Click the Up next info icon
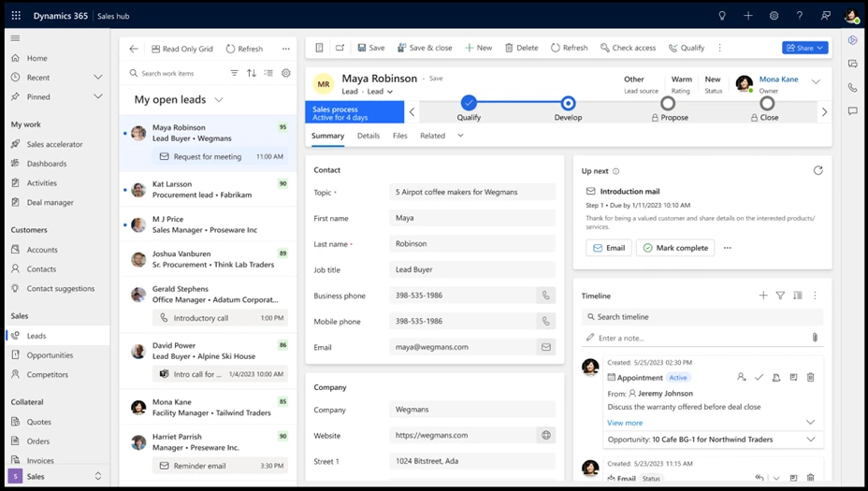Image resolution: width=868 pixels, height=491 pixels. click(x=616, y=171)
